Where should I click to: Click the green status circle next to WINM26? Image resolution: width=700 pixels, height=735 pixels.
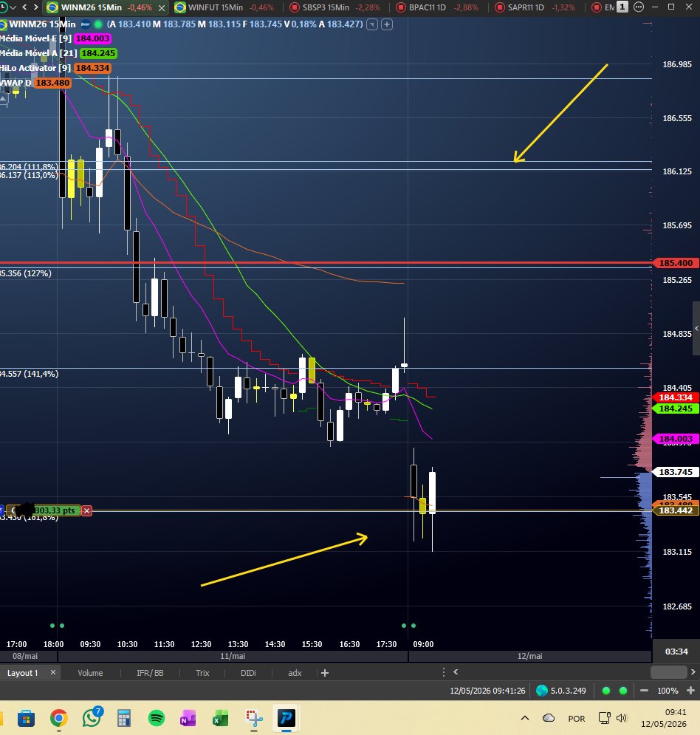pyautogui.click(x=98, y=24)
